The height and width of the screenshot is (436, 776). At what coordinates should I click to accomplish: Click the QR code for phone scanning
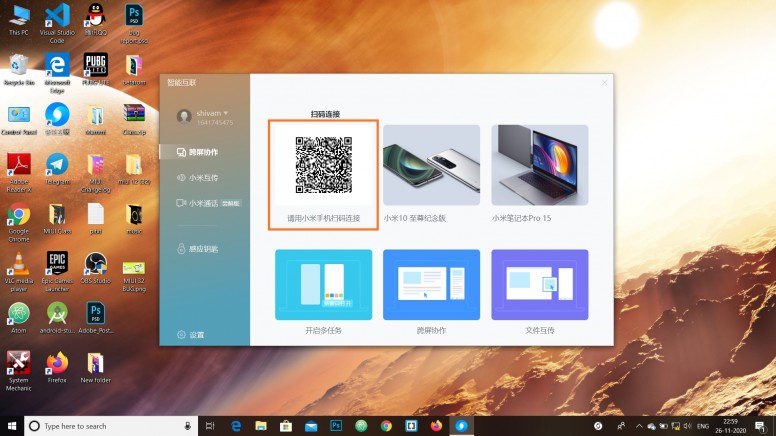[x=324, y=165]
